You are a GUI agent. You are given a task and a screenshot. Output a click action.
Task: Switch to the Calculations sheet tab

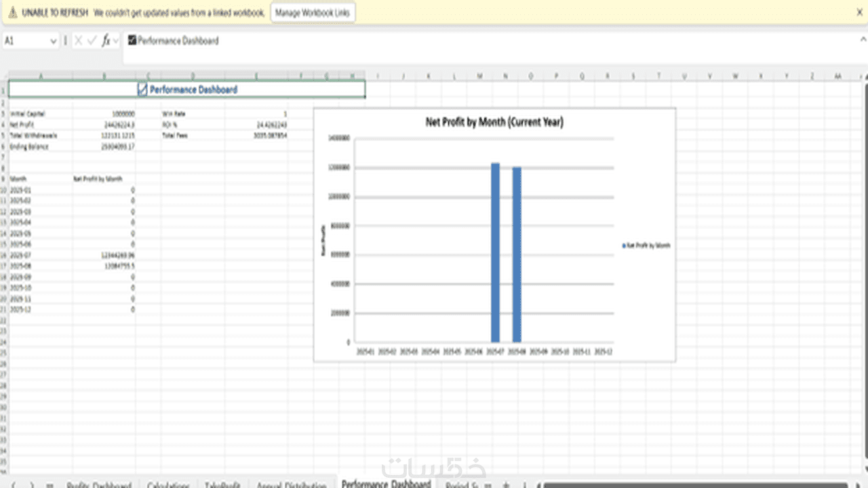[167, 484]
